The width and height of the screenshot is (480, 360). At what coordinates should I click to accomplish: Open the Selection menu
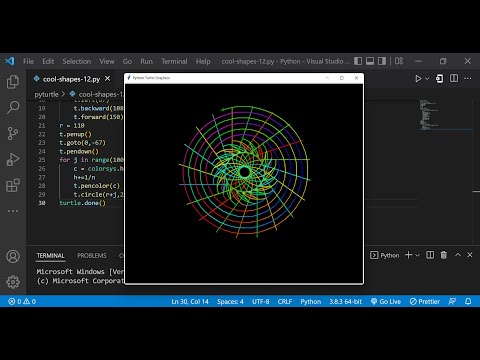tap(77, 61)
